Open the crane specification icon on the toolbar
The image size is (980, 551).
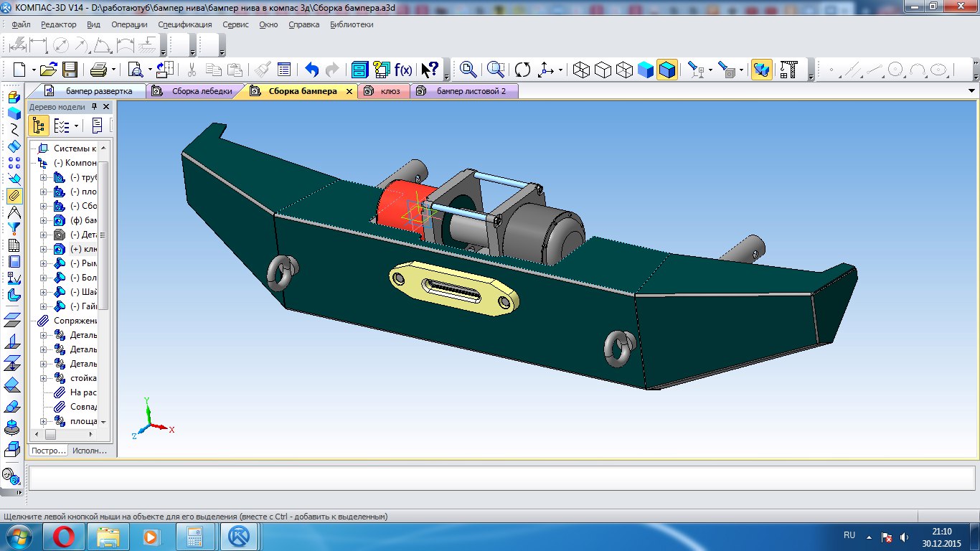[789, 70]
